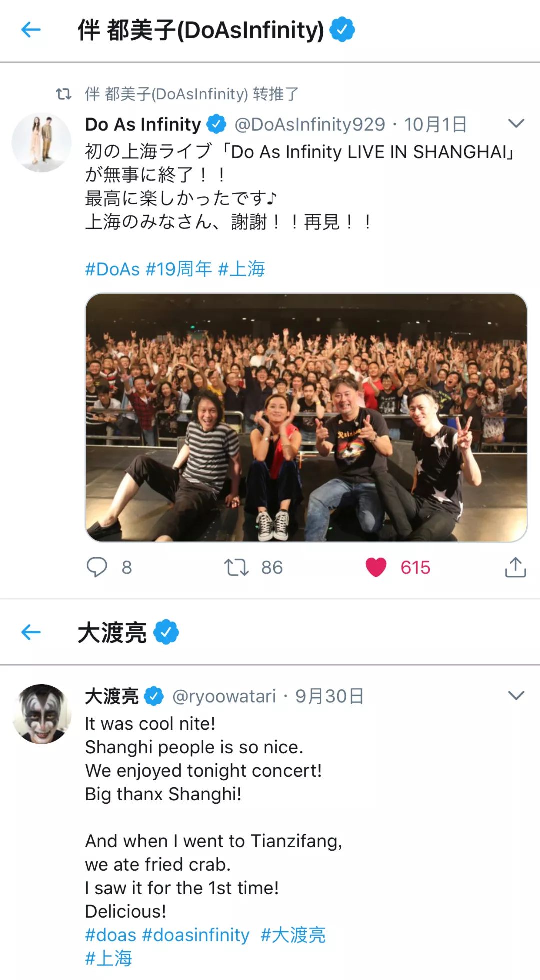
Task: Open the #19周年 hashtag
Action: (x=179, y=269)
